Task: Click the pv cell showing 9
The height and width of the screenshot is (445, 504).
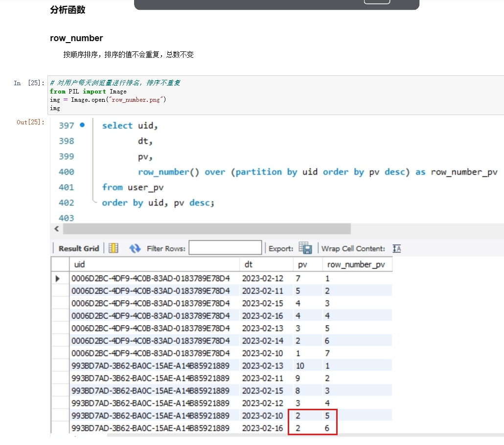Action: 308,378
